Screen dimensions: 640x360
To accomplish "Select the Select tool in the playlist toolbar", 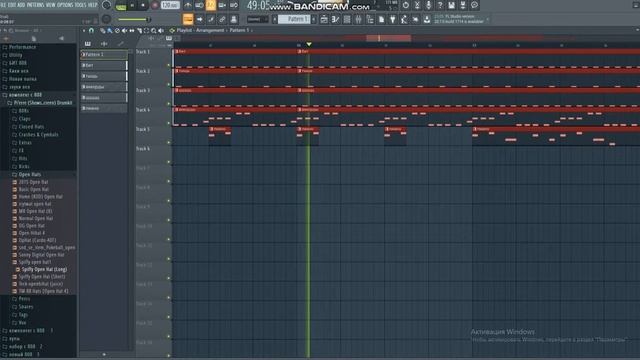I will click(147, 31).
